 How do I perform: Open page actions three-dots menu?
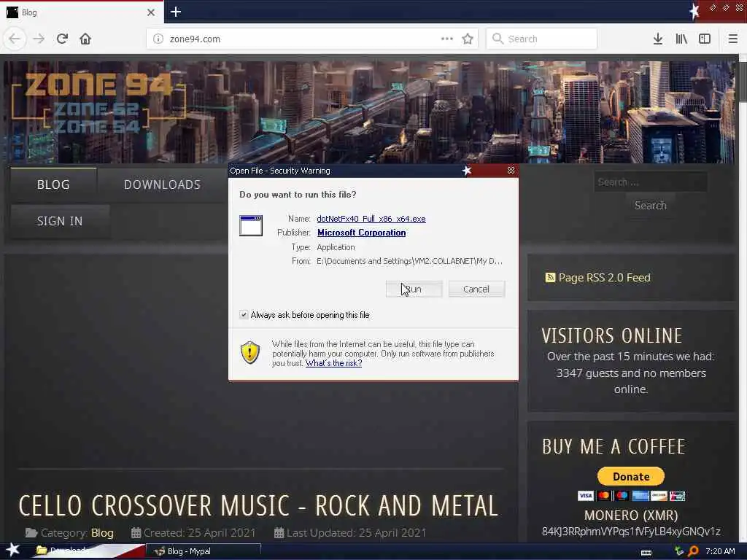click(x=447, y=39)
